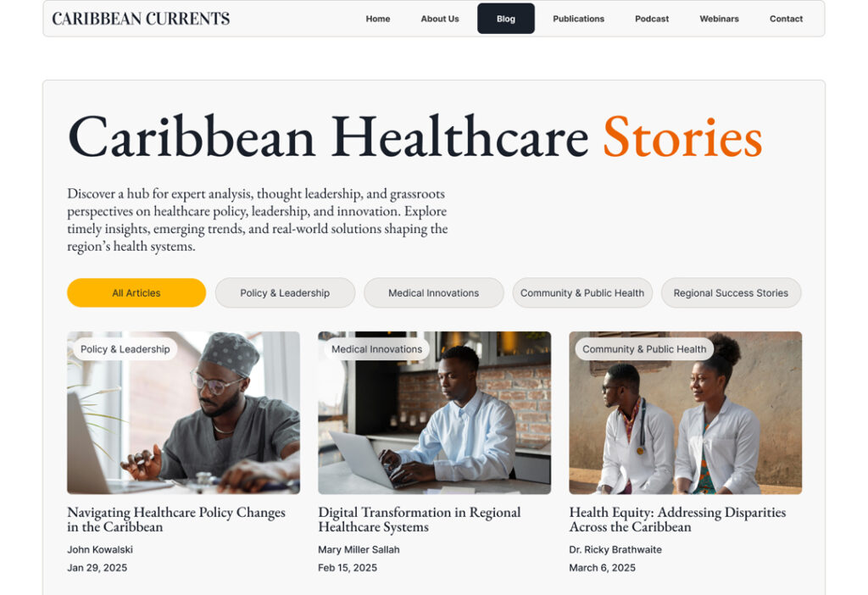Filter by Policy & Leadership category
Image resolution: width=868 pixels, height=595 pixels.
(x=285, y=292)
